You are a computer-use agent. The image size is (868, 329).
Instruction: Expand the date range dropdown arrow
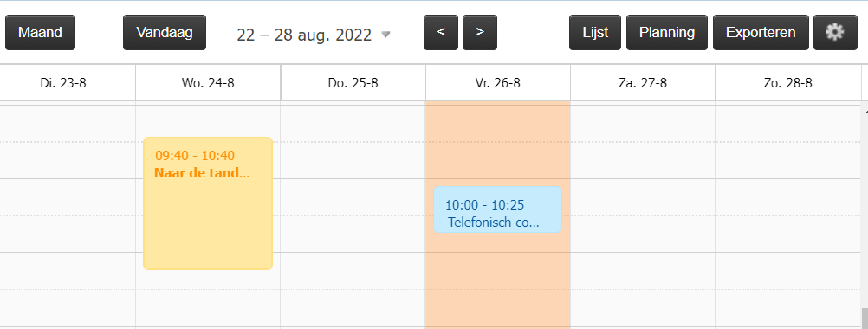click(x=385, y=35)
